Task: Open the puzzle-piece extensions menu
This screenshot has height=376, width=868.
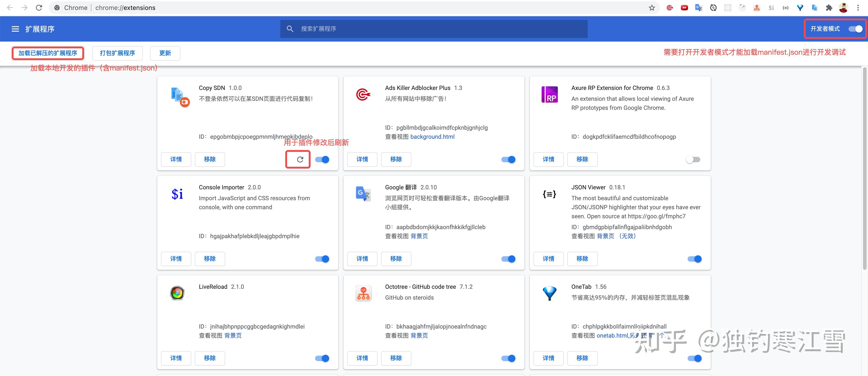Action: click(x=829, y=8)
